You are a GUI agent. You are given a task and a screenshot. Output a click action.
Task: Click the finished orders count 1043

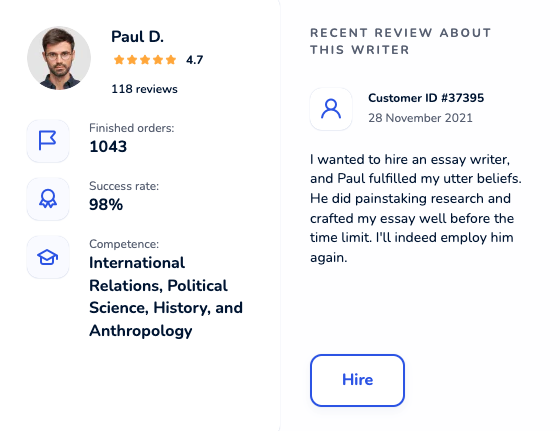point(108,147)
